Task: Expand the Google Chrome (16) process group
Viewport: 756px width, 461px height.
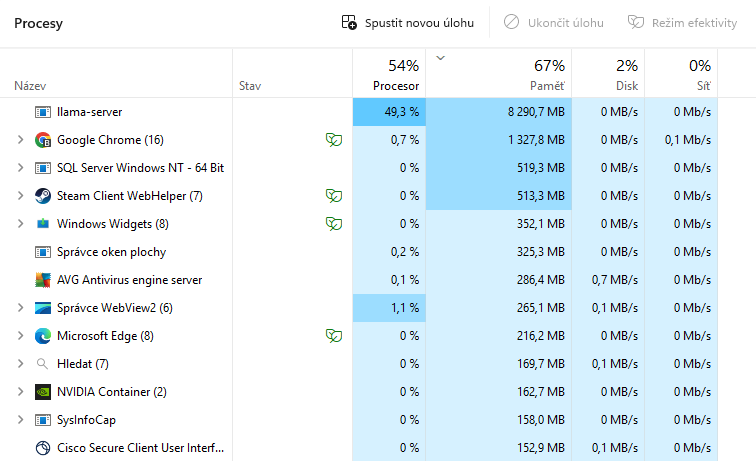Action: tap(20, 140)
